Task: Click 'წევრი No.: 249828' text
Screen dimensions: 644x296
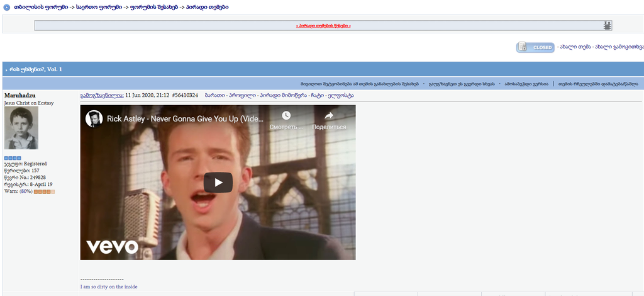Action: click(25, 177)
